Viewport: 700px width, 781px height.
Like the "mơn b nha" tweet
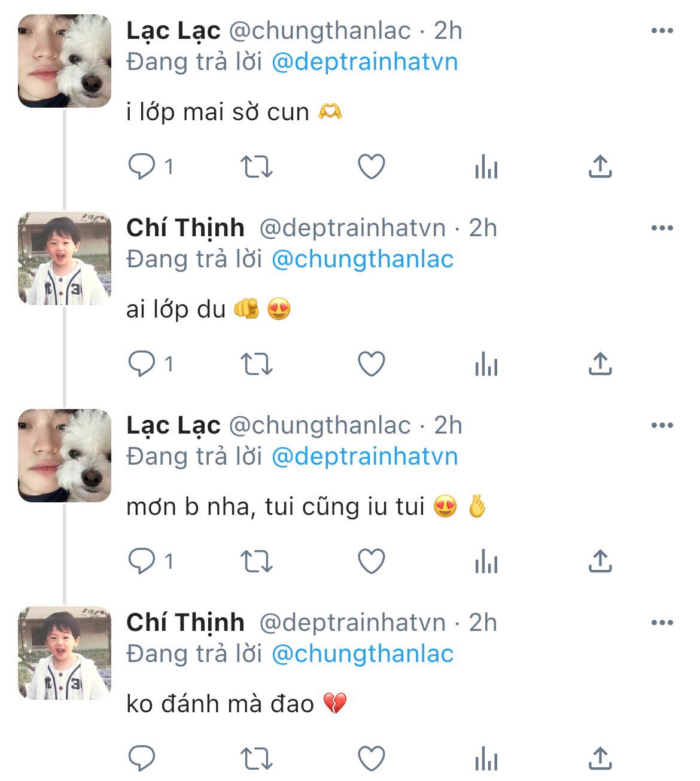pyautogui.click(x=371, y=561)
